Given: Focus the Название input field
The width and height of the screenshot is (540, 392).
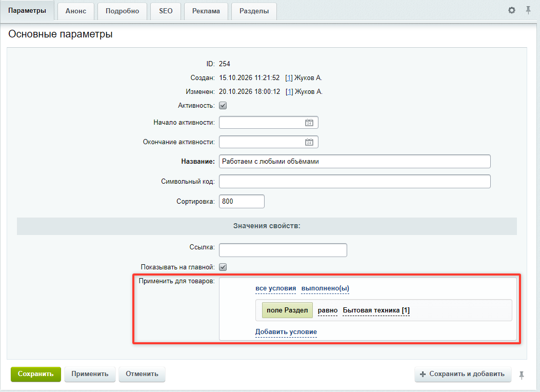Looking at the screenshot, I should [x=355, y=162].
